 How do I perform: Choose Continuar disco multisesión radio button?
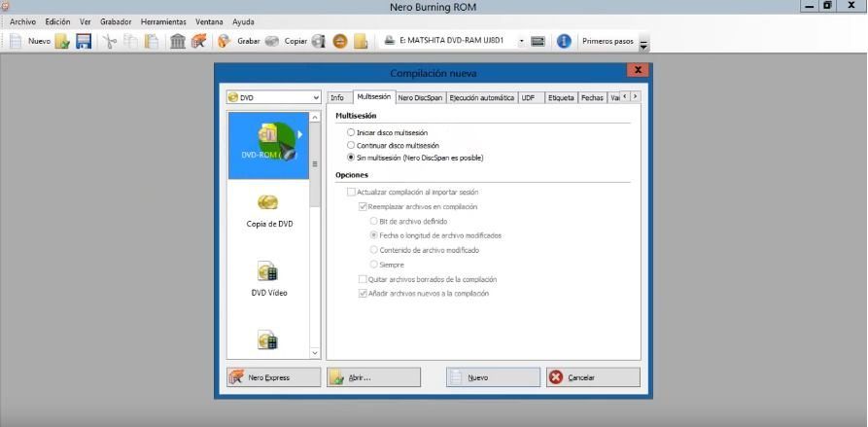pyautogui.click(x=351, y=145)
